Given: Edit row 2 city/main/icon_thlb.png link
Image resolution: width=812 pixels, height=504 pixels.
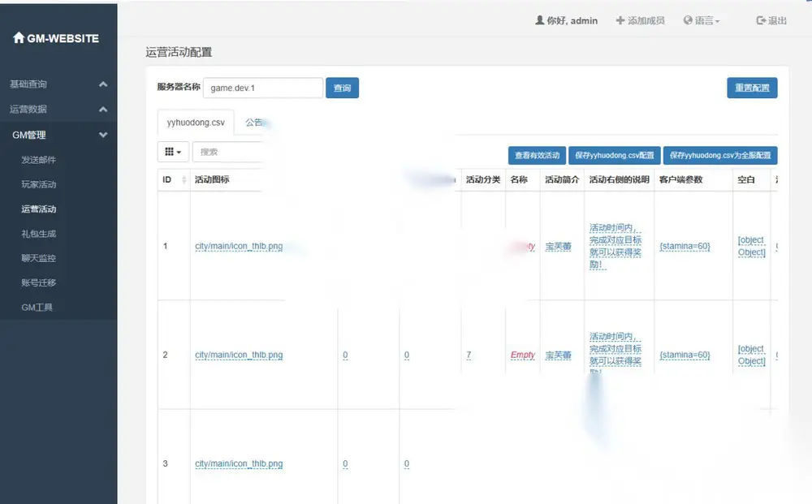Looking at the screenshot, I should coord(239,355).
